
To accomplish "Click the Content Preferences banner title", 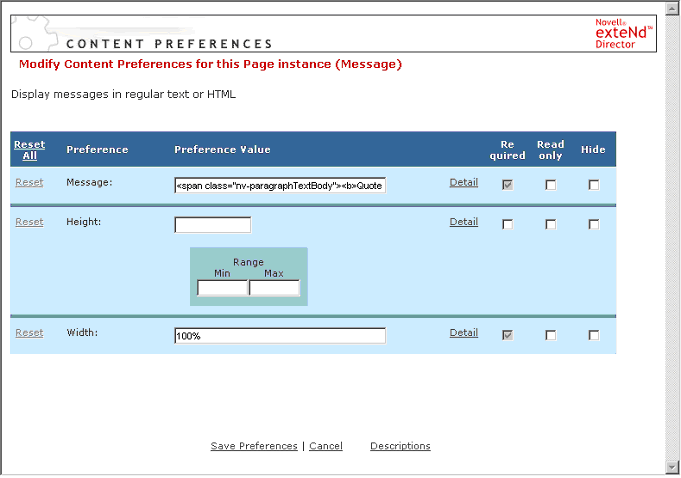I will (169, 44).
